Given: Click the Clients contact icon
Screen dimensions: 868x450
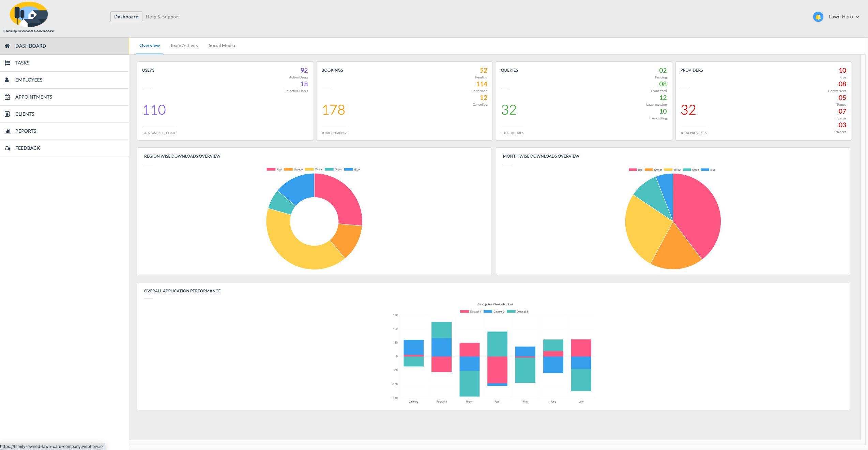Looking at the screenshot, I should tap(7, 114).
